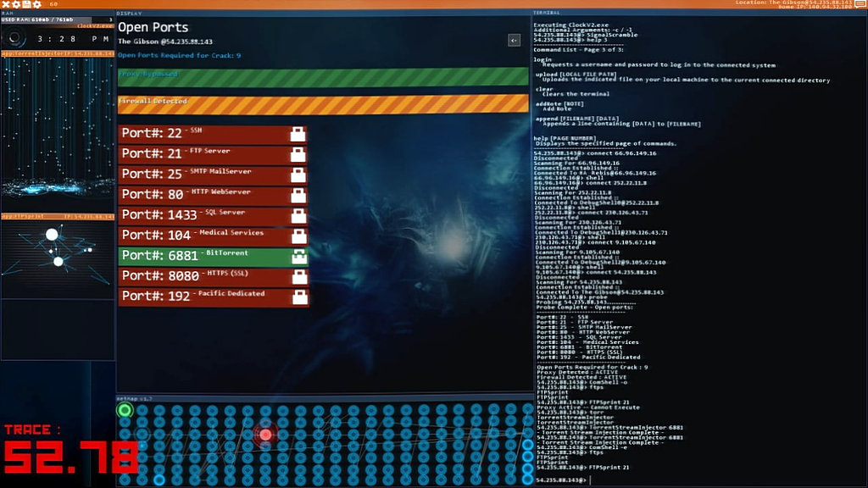The height and width of the screenshot is (488, 868).
Task: Click the TorrentInjector app module header
Action: pos(58,53)
